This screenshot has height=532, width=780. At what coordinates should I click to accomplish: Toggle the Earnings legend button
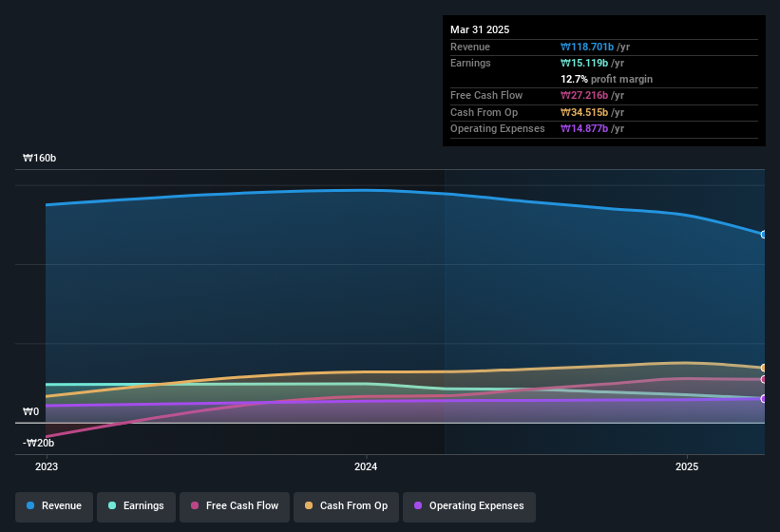(136, 507)
